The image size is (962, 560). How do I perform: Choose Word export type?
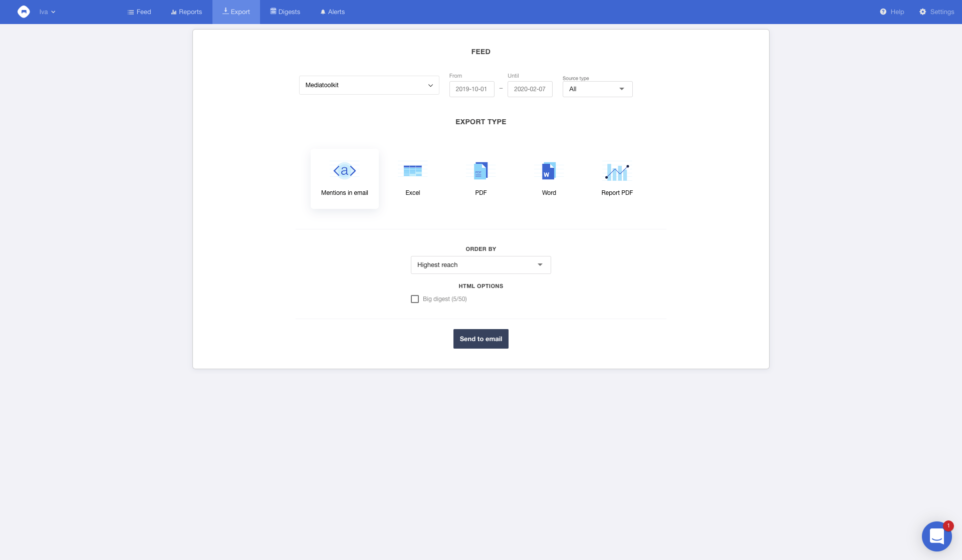point(549,179)
